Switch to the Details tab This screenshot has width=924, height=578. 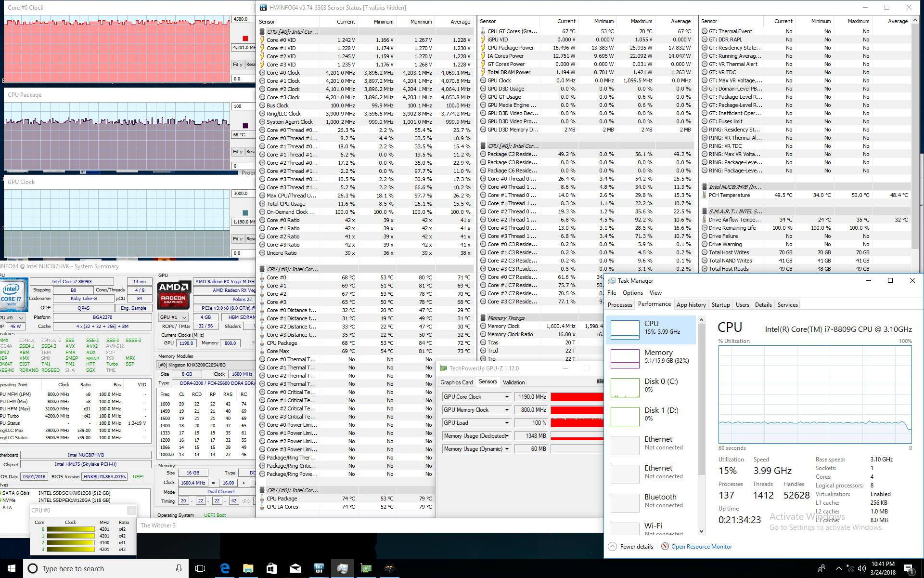coord(763,304)
